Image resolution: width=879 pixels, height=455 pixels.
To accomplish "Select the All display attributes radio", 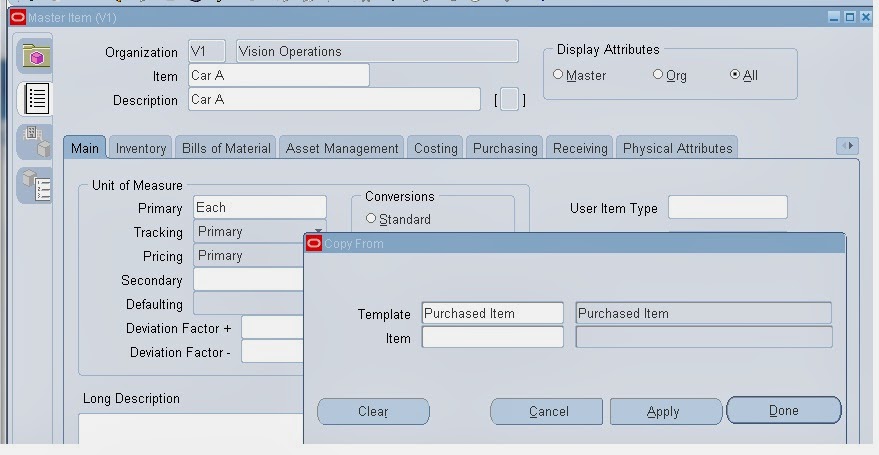I will tap(735, 74).
